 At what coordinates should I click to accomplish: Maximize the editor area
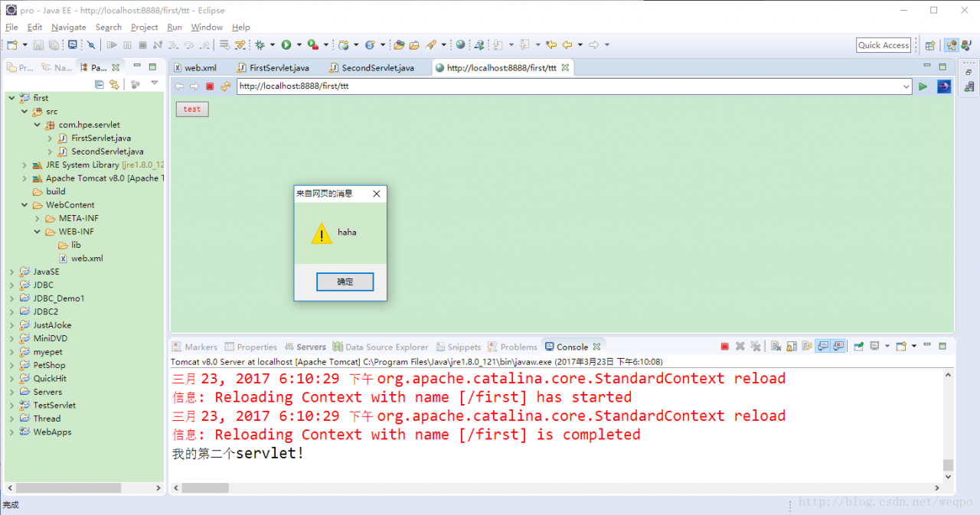(942, 67)
